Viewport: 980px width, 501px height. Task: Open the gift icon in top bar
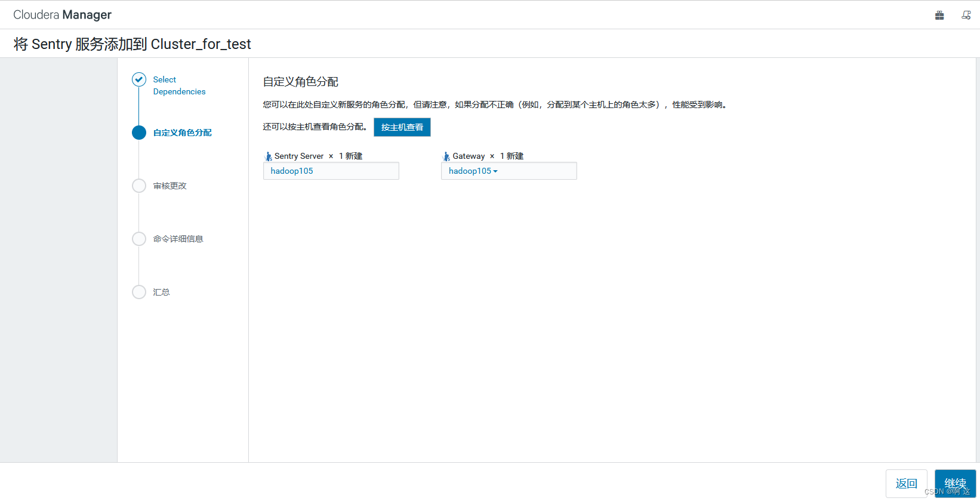point(939,16)
